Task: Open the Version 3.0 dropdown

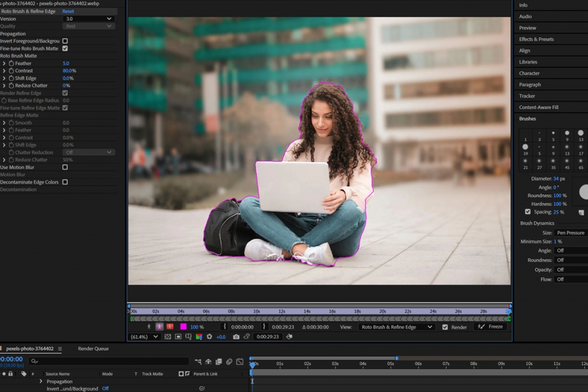Action: 88,19
